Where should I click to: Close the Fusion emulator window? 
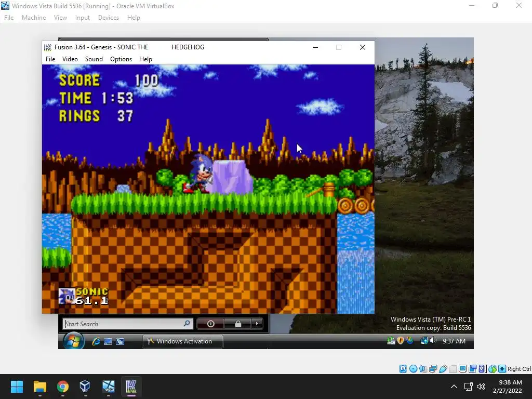tap(362, 47)
